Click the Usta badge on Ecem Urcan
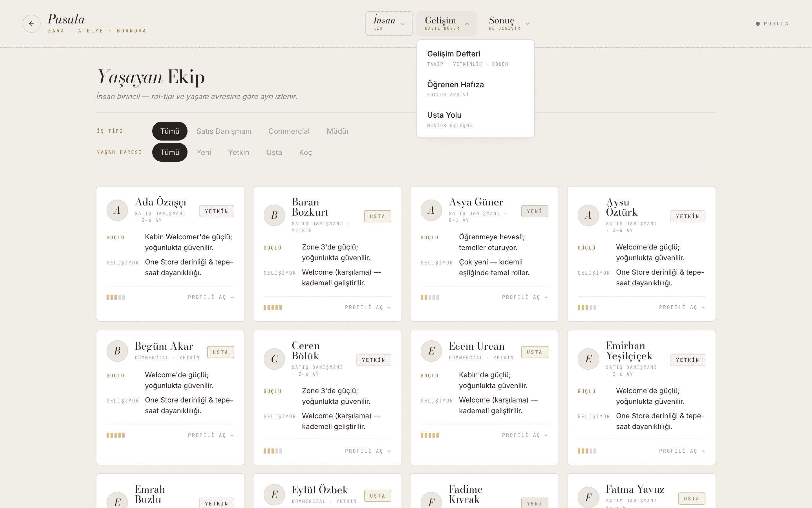Image resolution: width=812 pixels, height=508 pixels. pyautogui.click(x=535, y=352)
